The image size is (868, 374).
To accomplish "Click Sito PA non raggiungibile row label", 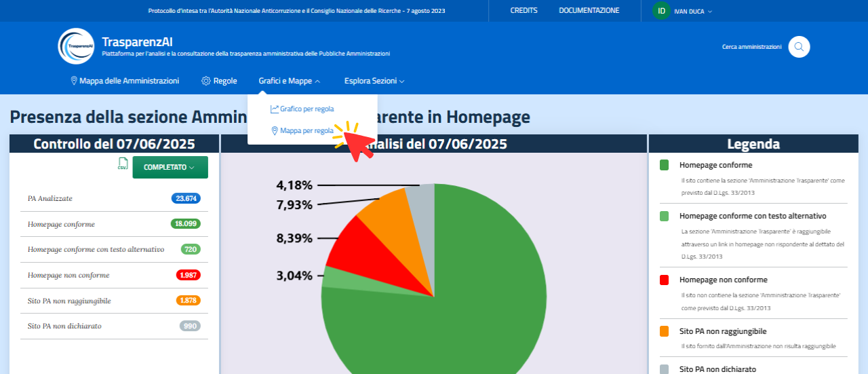I will tap(69, 301).
